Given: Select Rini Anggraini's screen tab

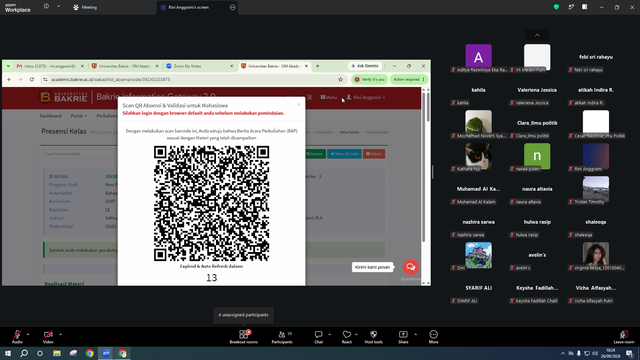Looking at the screenshot, I should pyautogui.click(x=198, y=7).
